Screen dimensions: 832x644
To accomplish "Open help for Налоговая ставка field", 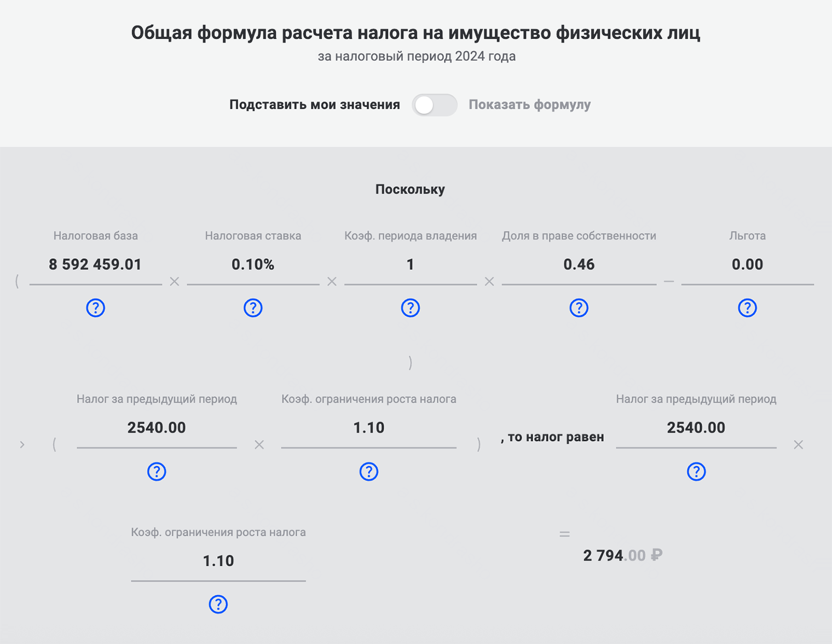I will click(252, 308).
